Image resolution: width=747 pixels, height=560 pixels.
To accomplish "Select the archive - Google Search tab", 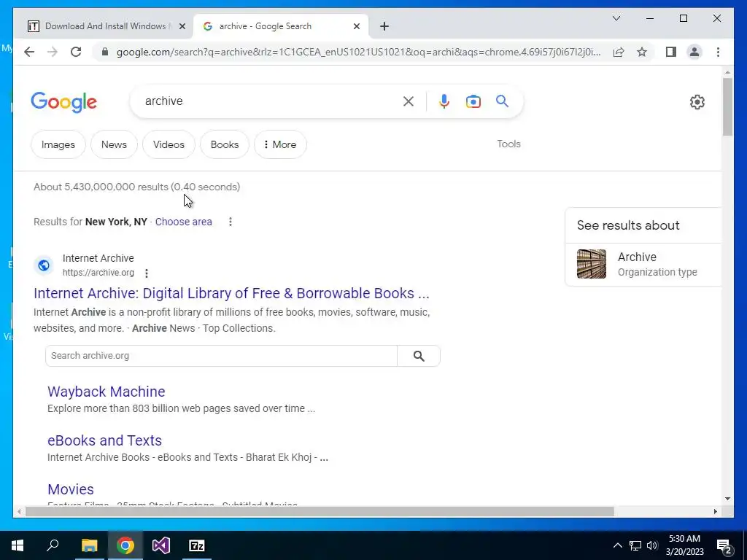I will [x=281, y=26].
